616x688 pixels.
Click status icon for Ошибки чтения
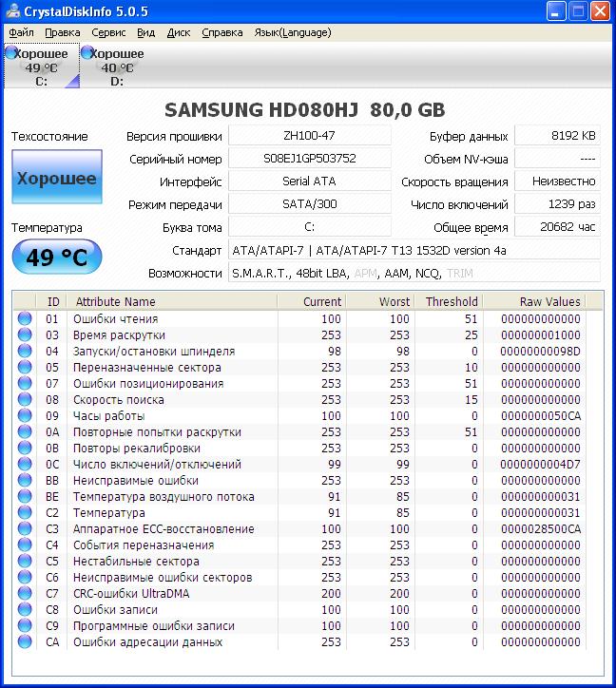25,318
